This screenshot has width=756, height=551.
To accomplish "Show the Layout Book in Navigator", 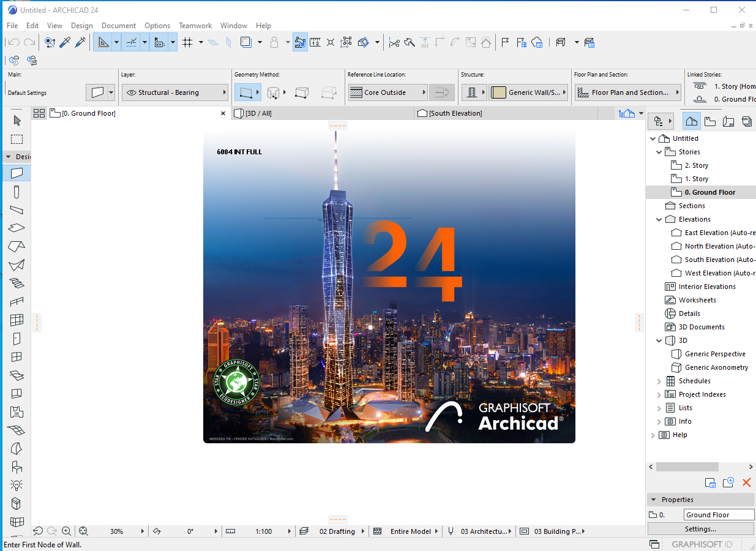I will [728, 121].
